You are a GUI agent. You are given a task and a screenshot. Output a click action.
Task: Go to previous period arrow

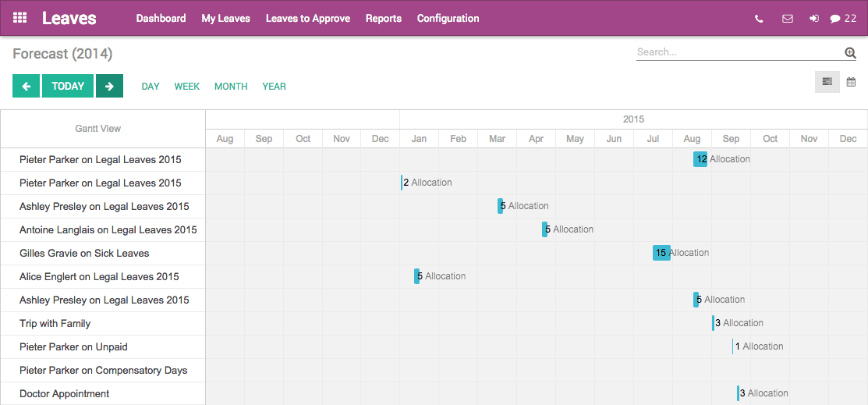(26, 86)
